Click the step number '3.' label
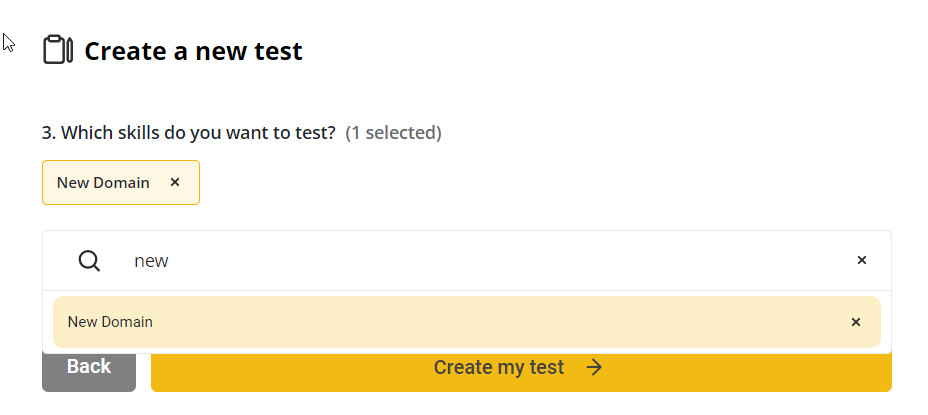This screenshot has height=415, width=928. (47, 132)
